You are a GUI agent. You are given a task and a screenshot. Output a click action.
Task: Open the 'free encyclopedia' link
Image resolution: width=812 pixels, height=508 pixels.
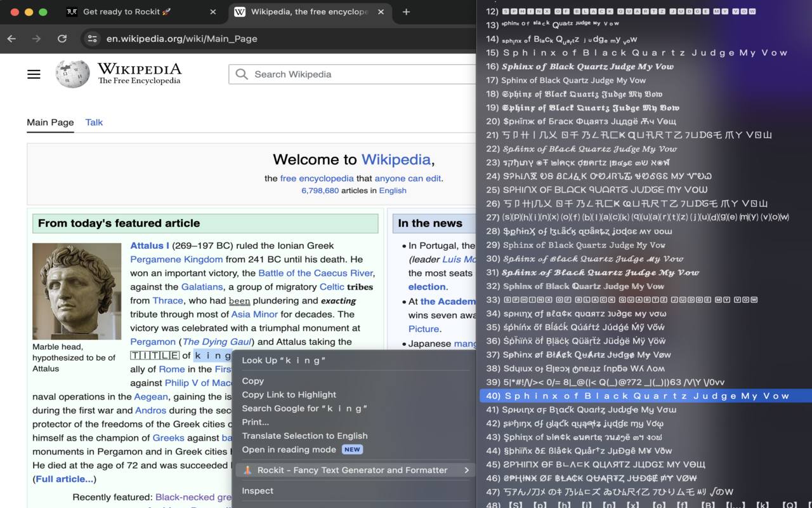(x=317, y=178)
